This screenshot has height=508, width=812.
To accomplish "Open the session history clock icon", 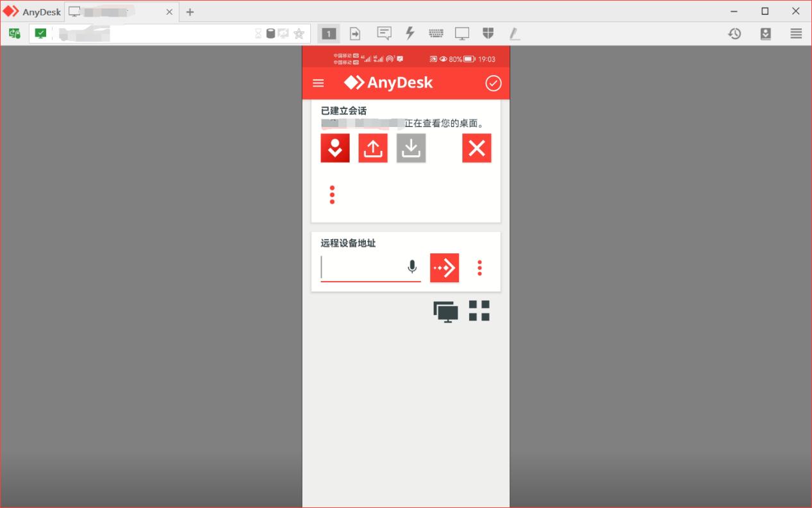I will pos(734,34).
